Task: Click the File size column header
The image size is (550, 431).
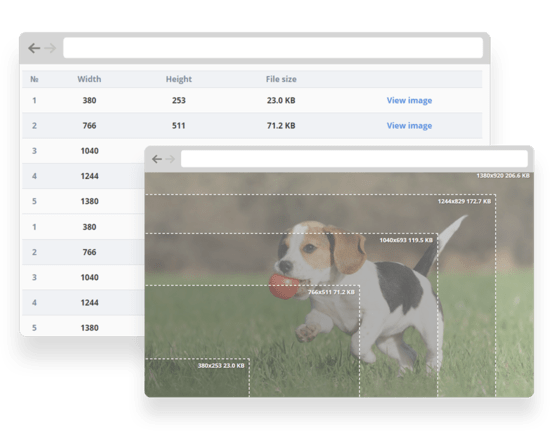Action: (281, 79)
